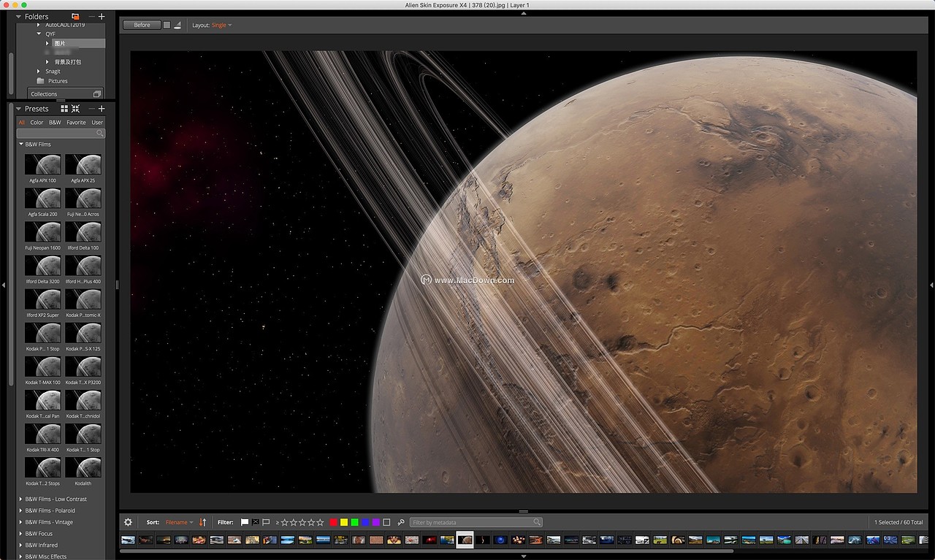Click the histogram-shaped icon beside Before
935x560 pixels.
[177, 25]
